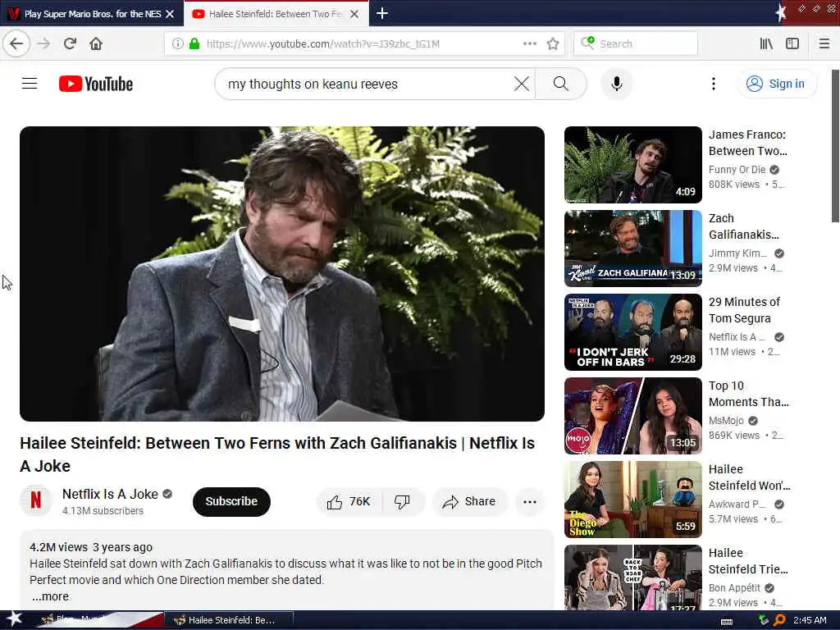Open '29 Minutes of Tom Segura' title
The image size is (840, 630).
pyautogui.click(x=744, y=310)
